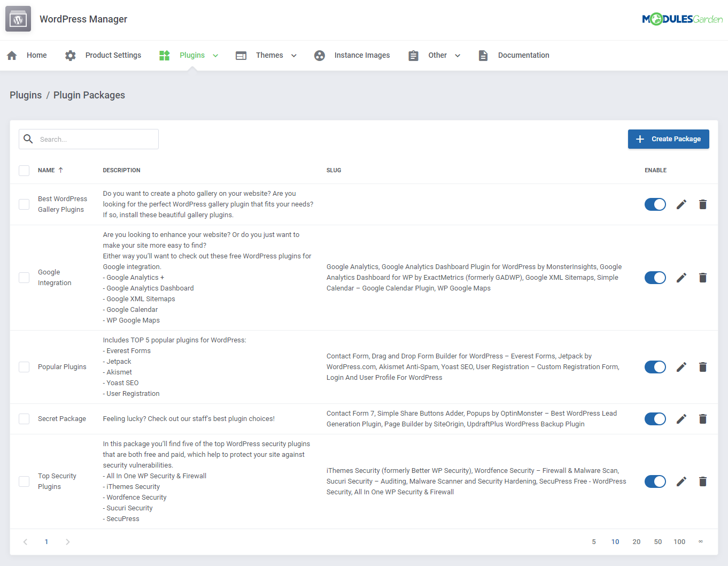Show 100 results per page
This screenshot has width=728, height=566.
(x=679, y=541)
